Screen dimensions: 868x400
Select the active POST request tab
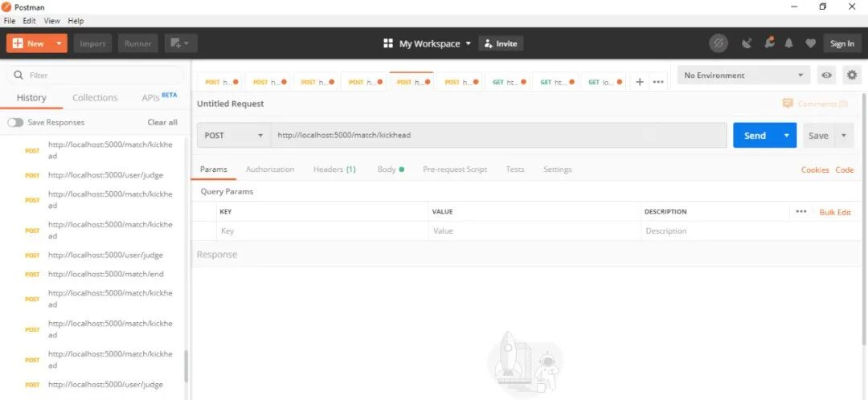coord(411,82)
